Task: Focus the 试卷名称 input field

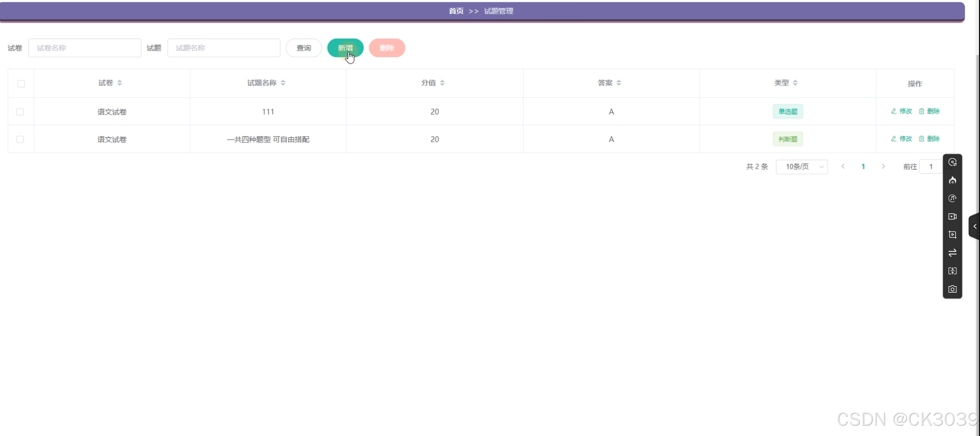Action: 85,48
